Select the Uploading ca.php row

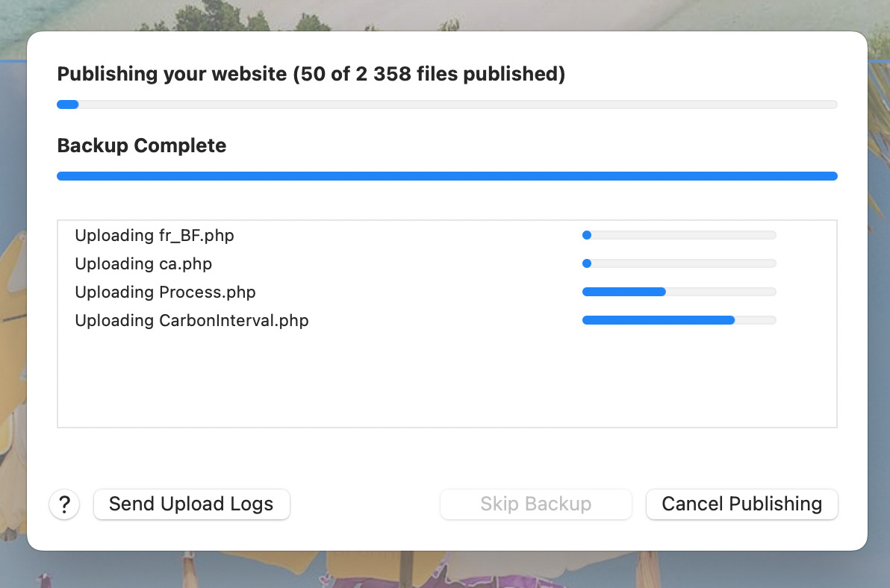pyautogui.click(x=446, y=263)
